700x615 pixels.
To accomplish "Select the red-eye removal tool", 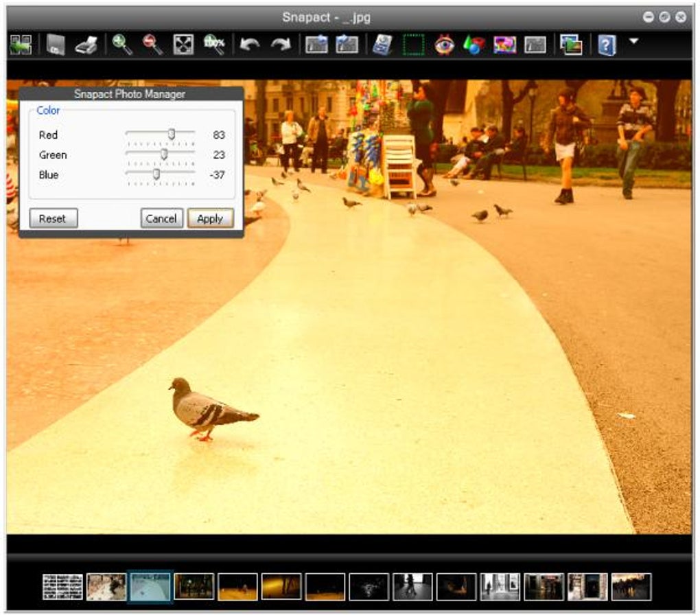I will [x=444, y=45].
